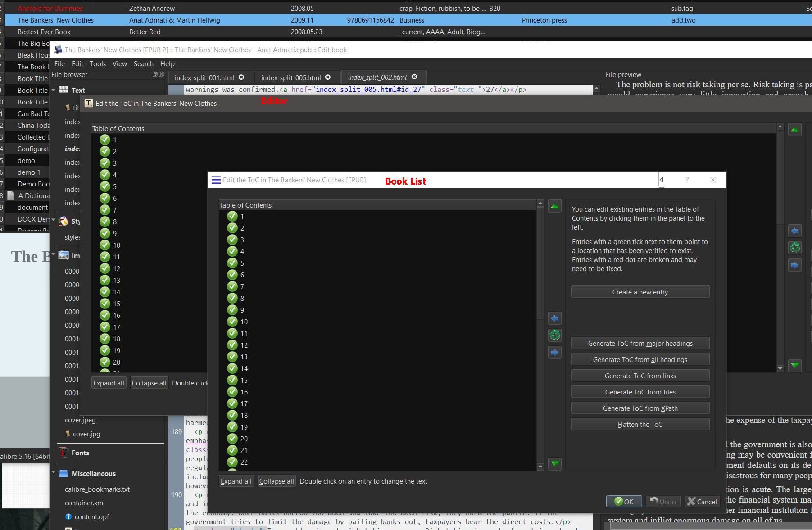Open the File menu in the editor
Viewport: 812px width, 530px height.
[x=59, y=64]
